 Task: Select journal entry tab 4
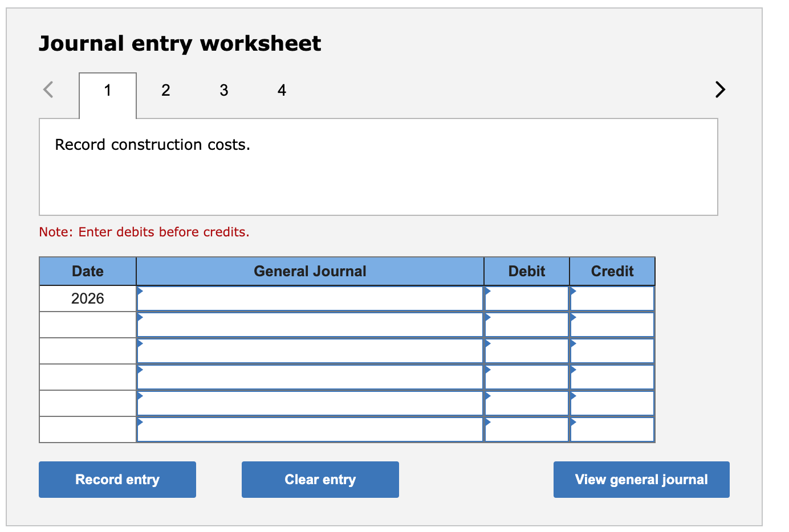(x=282, y=90)
